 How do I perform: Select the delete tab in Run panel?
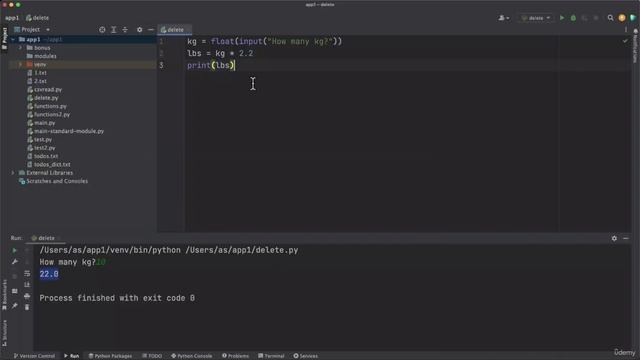[x=46, y=238]
